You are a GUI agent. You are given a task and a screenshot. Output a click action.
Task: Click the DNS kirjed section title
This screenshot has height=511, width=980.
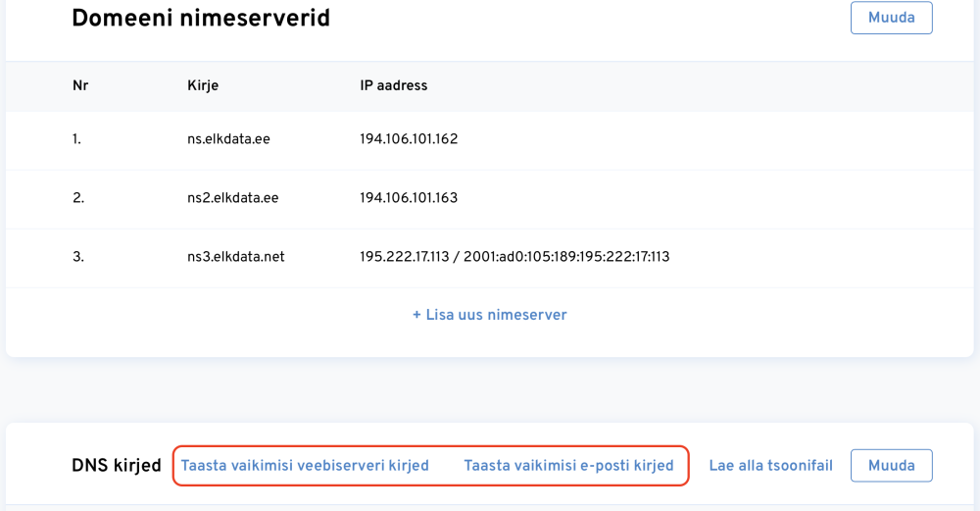pyautogui.click(x=116, y=465)
